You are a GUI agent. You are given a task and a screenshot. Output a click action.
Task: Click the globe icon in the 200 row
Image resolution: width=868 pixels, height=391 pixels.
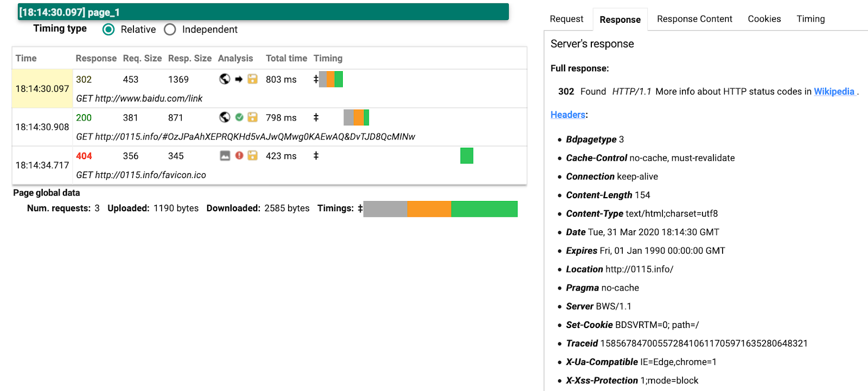(225, 117)
